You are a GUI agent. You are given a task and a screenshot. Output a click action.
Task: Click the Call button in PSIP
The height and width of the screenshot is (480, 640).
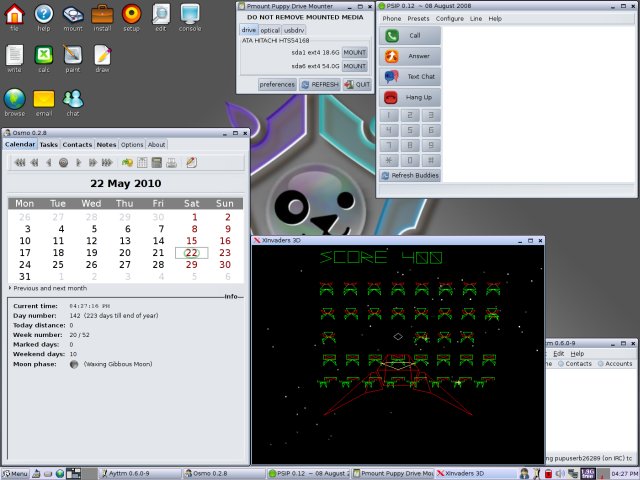410,36
